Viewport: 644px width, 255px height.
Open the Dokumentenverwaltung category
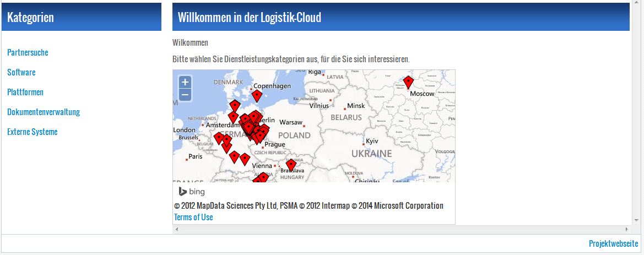click(x=44, y=112)
